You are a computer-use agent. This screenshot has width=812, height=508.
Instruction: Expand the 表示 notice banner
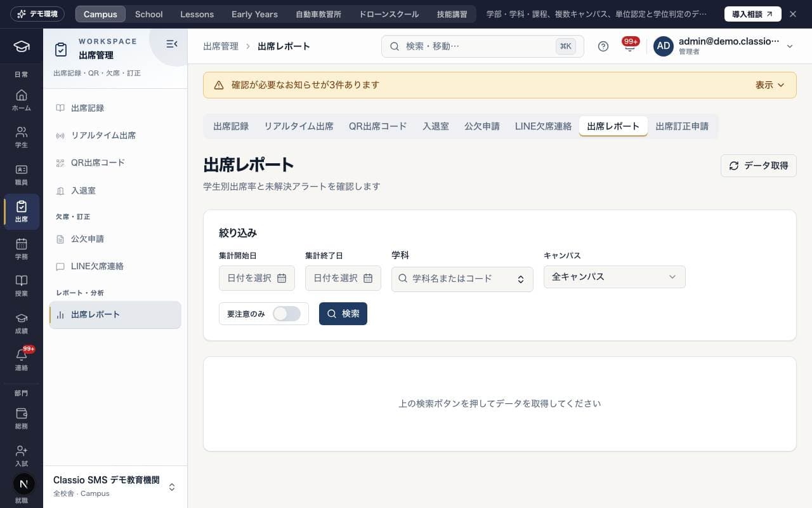tap(770, 85)
